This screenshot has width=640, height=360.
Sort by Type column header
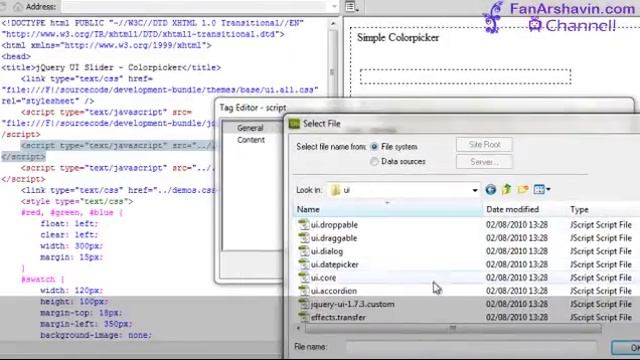[579, 209]
